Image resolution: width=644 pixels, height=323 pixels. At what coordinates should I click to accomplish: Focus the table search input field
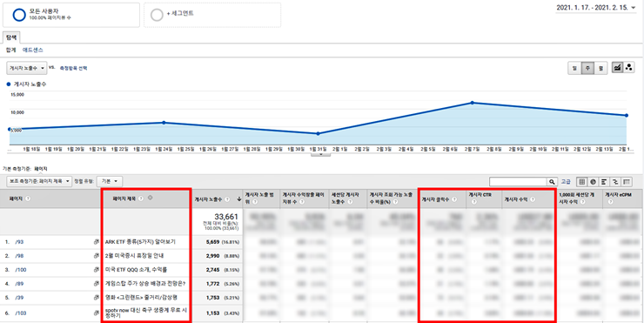pos(518,182)
